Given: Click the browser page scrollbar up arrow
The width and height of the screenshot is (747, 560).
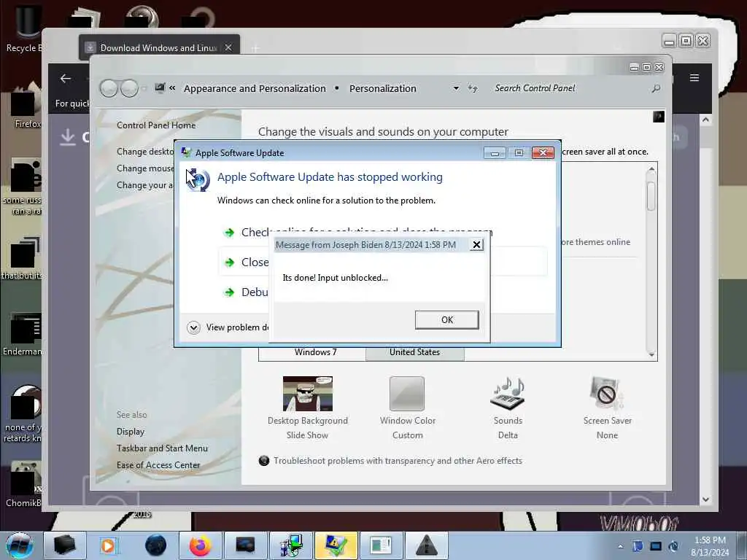Looking at the screenshot, I should (x=705, y=120).
